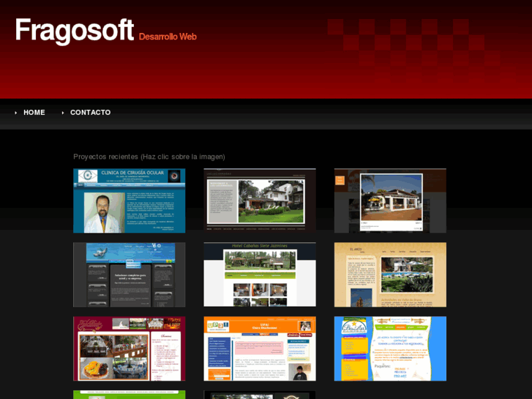Open the Hotel Cabañas Siete Jazmines thumbnail
Screen dimensions: 532x399
(x=260, y=275)
